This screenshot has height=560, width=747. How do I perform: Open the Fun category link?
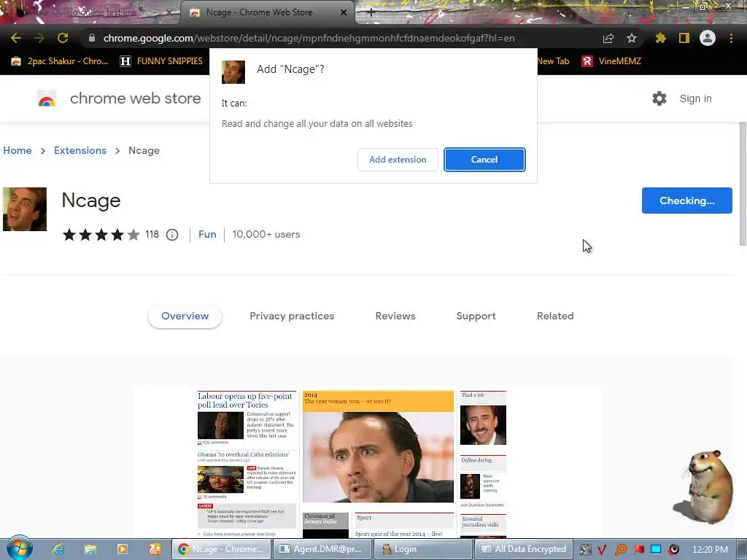207,234
